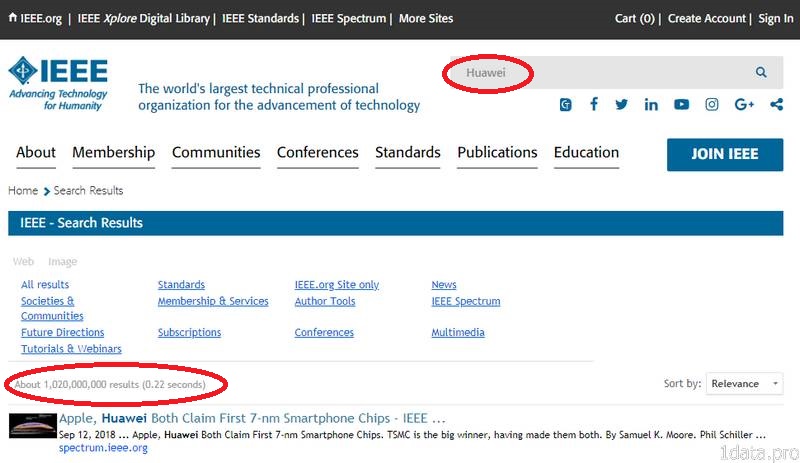This screenshot has width=800, height=463.
Task: Open the Standards menu
Action: click(408, 152)
